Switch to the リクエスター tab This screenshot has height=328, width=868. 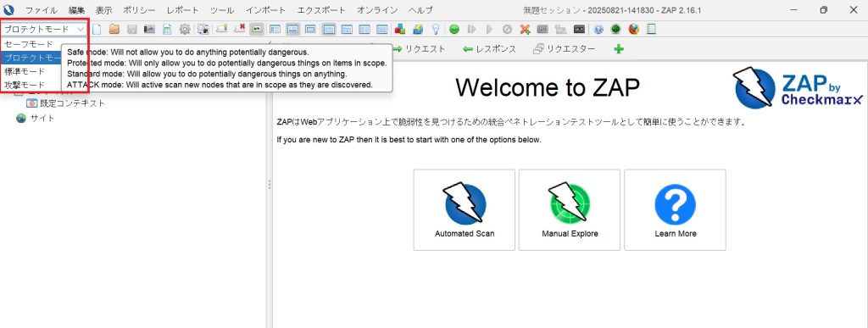564,49
